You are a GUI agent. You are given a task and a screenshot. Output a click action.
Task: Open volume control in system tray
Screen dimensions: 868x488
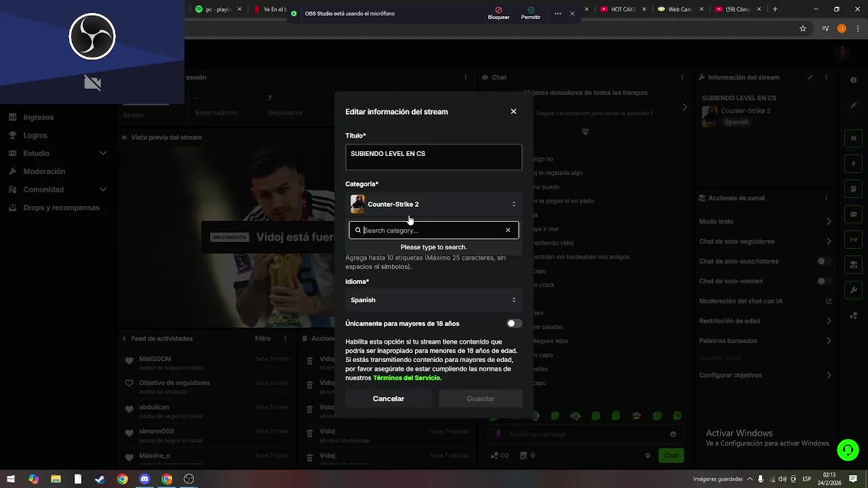point(783,479)
